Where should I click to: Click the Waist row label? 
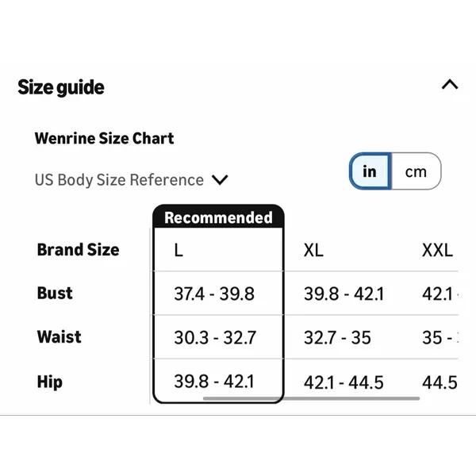tap(59, 336)
